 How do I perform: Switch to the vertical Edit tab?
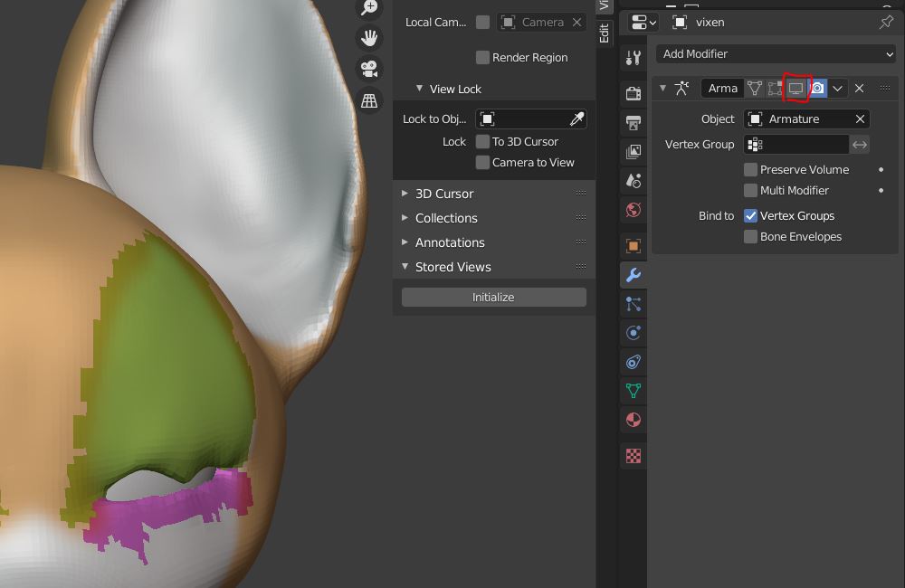click(604, 32)
